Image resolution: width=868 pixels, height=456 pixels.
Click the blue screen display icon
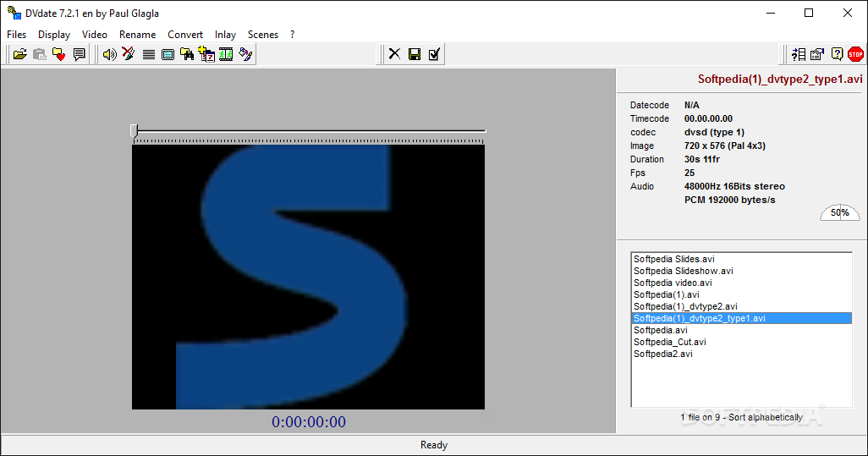point(168,54)
